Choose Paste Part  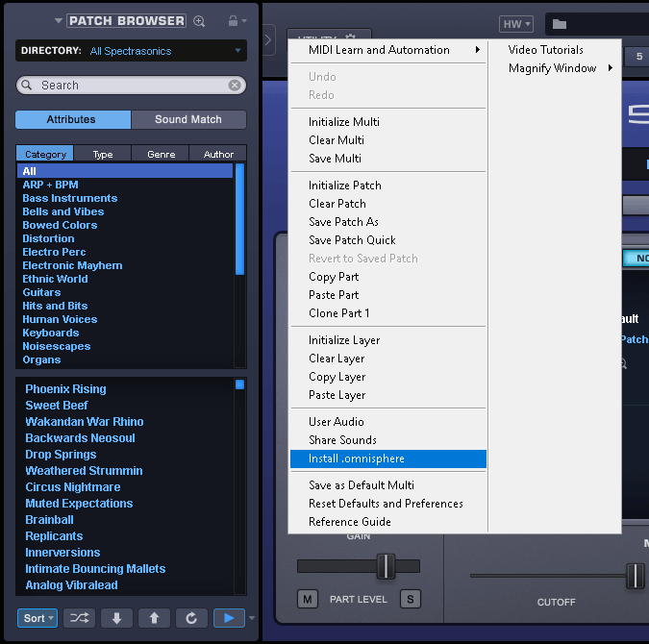(388, 295)
